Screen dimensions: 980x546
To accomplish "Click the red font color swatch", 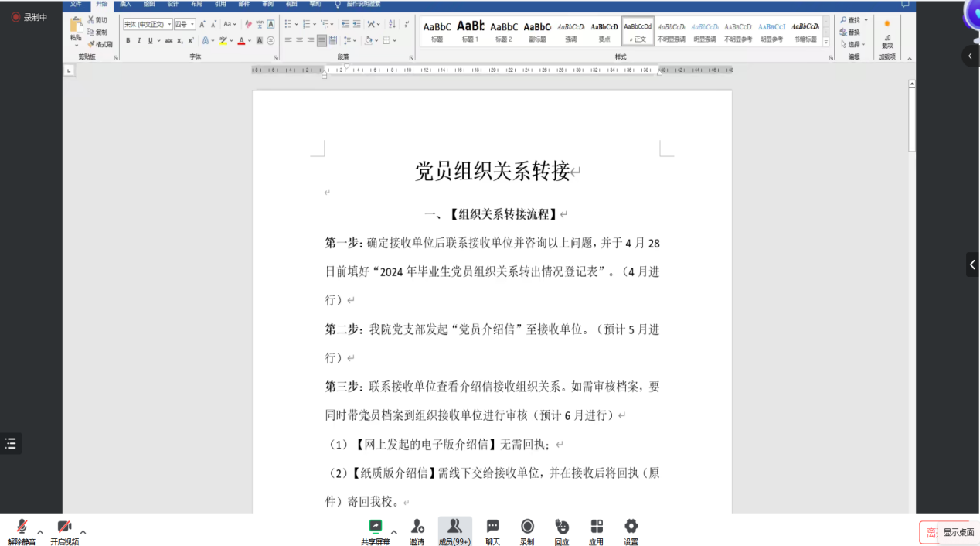I will (x=241, y=41).
